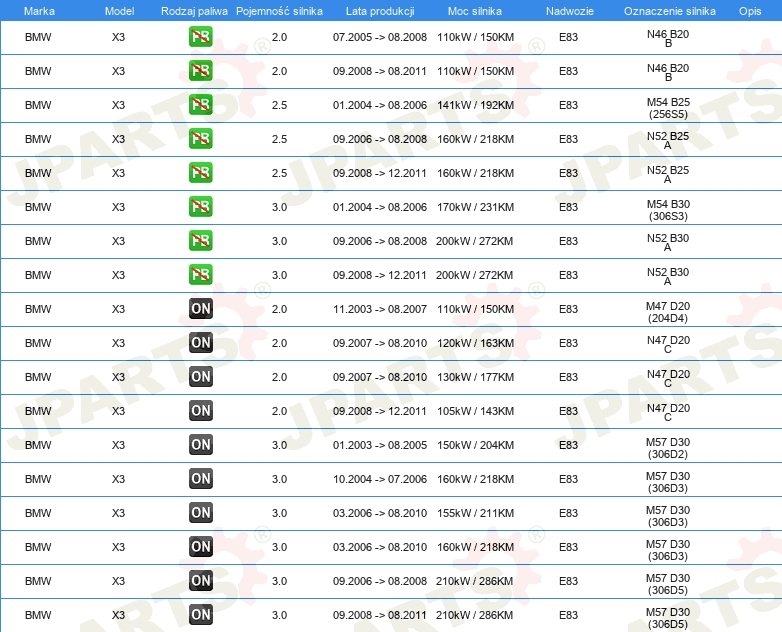Click petrol icon in M54 B25 (256S5) row
782x632 pixels.
(200, 105)
